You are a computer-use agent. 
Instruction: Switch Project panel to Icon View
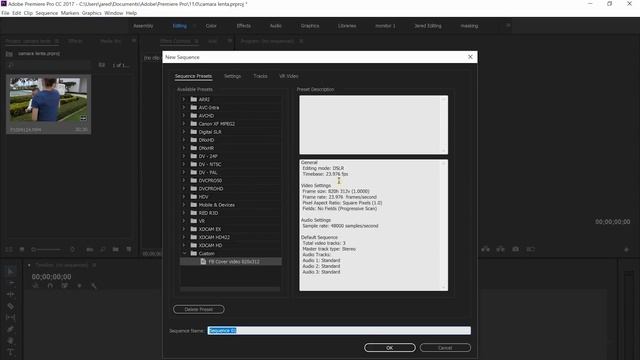pos(22,249)
